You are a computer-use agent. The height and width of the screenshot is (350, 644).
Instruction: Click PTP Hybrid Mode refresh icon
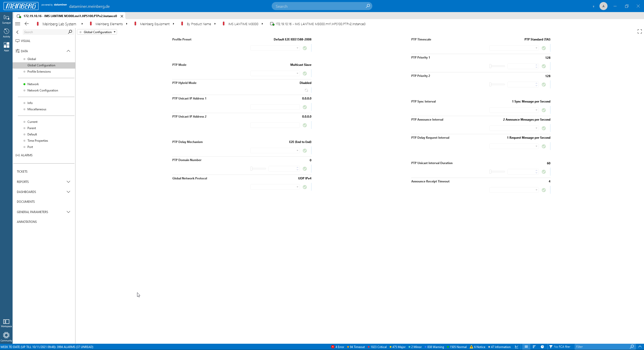(306, 90)
